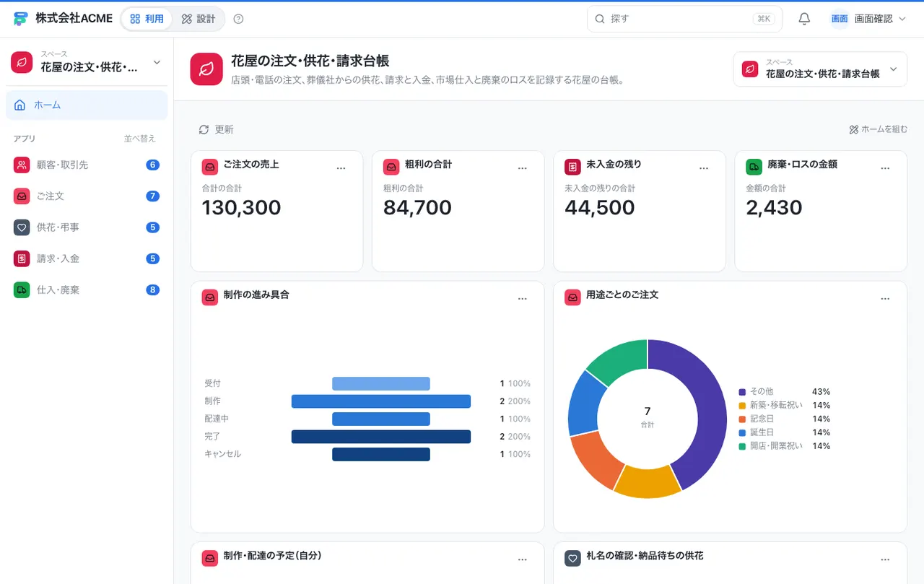Viewport: 924px width, 584px height.
Task: Click 並べ替え in the sidebar
Action: [140, 139]
